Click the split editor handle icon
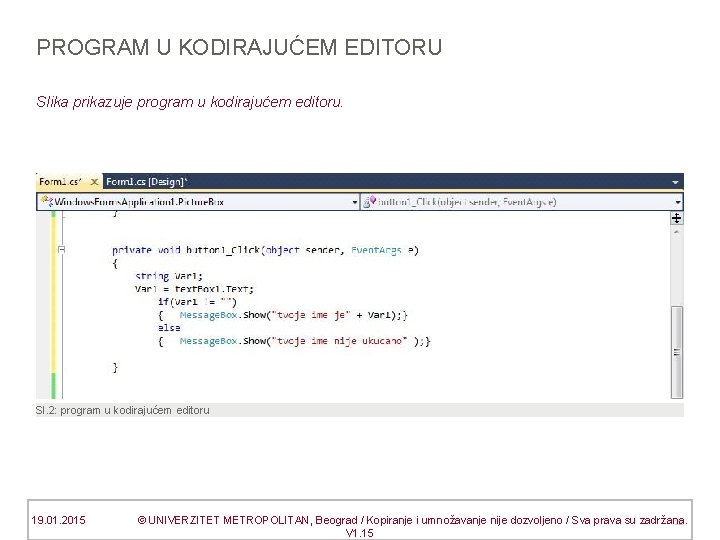This screenshot has height=540, width=720. coord(676,219)
